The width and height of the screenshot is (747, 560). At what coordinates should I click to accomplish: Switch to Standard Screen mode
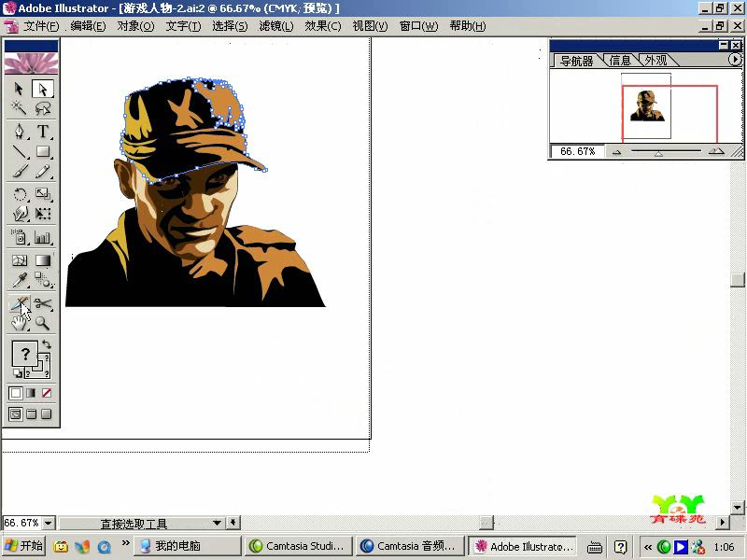point(15,413)
